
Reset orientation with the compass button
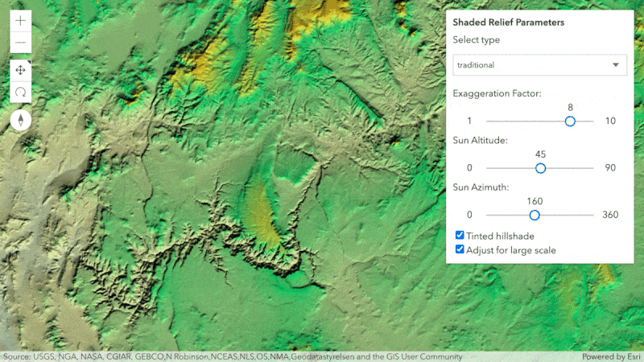click(x=21, y=120)
